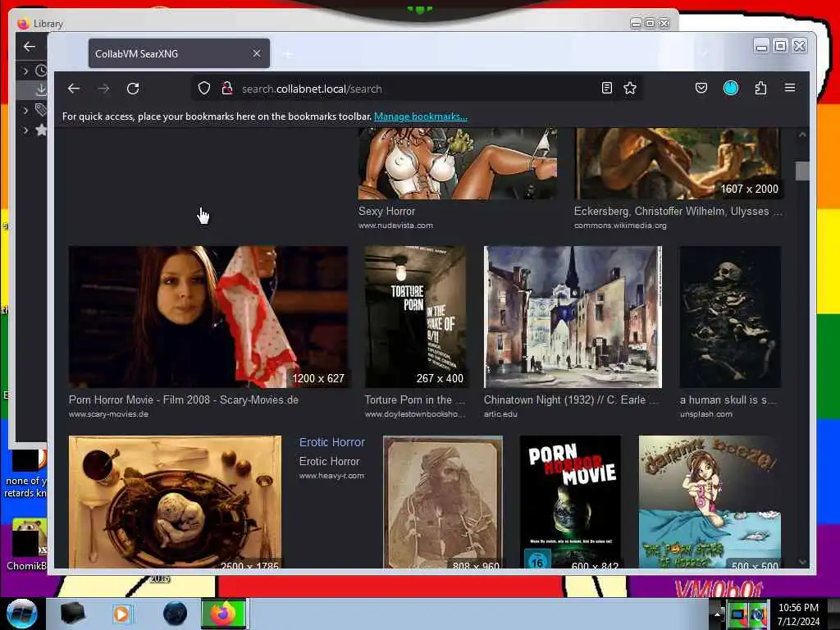Toggle reader view icon in address bar
Screen dimensions: 840x630
[606, 88]
